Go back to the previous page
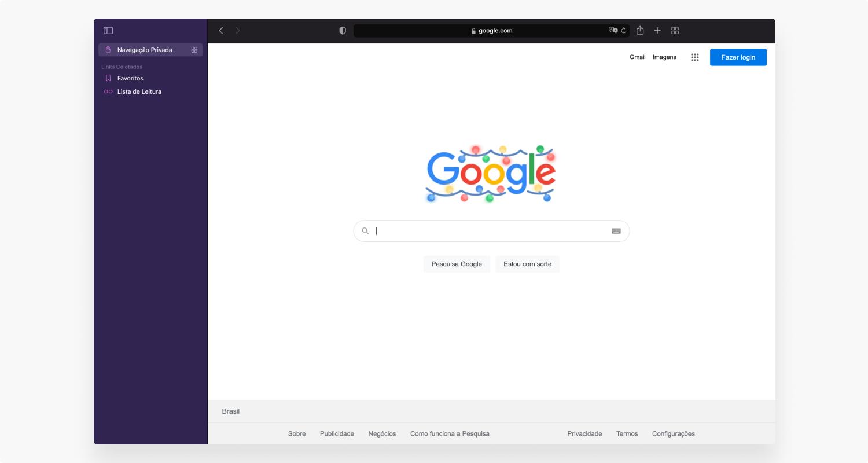 220,31
